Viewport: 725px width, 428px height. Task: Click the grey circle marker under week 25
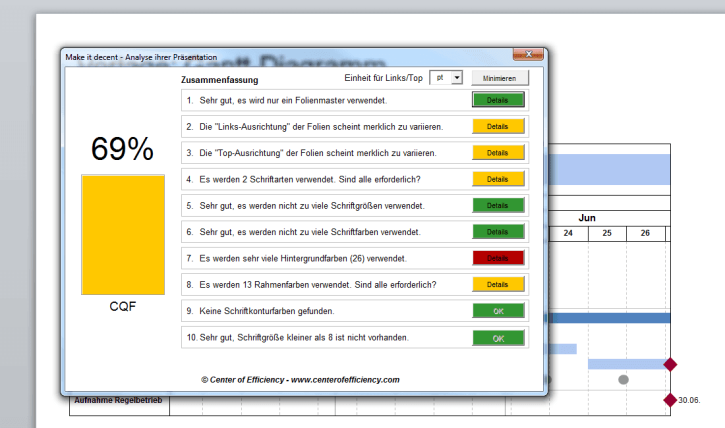623,379
